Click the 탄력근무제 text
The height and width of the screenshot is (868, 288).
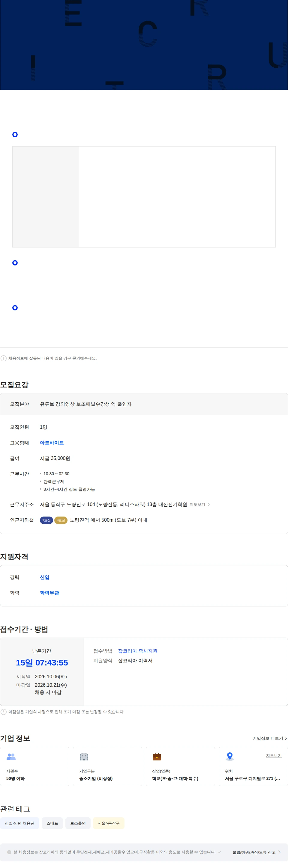point(54,481)
